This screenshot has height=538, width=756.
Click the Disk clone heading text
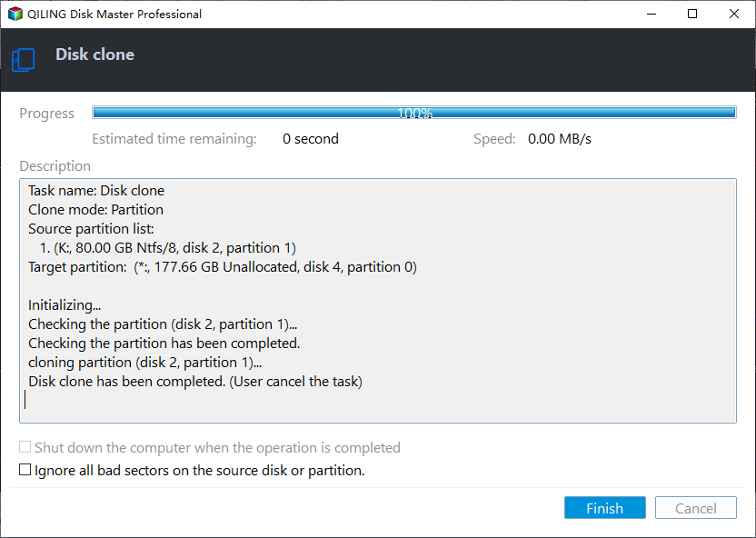click(95, 55)
